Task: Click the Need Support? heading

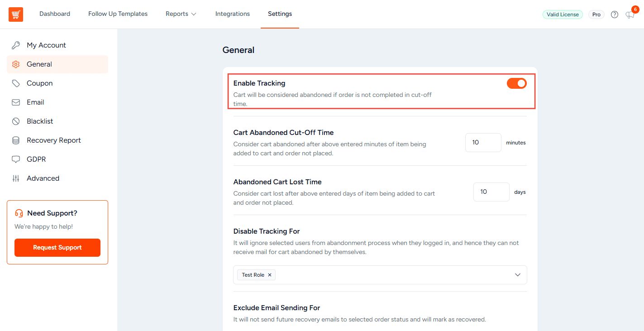Action: point(52,213)
